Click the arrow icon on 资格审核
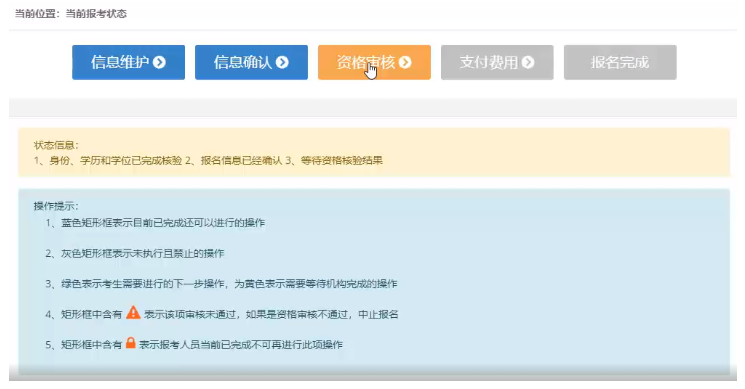 coord(405,62)
